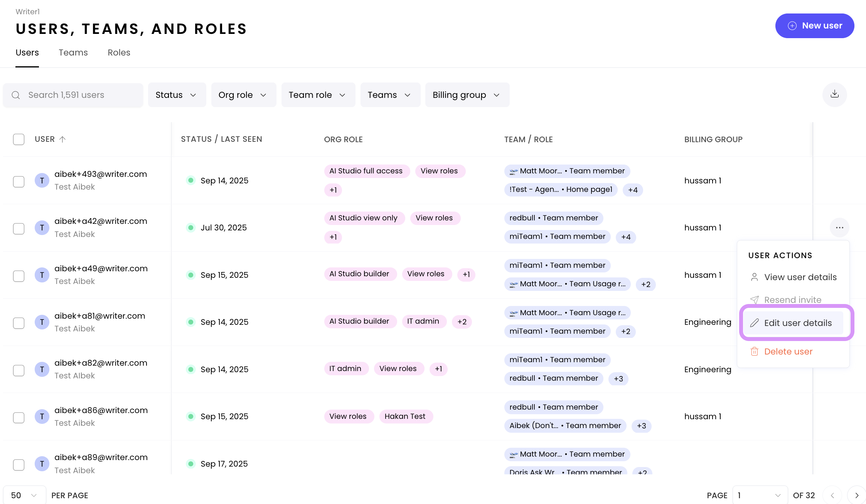Go to next page arrow
Image resolution: width=866 pixels, height=504 pixels.
tap(856, 496)
